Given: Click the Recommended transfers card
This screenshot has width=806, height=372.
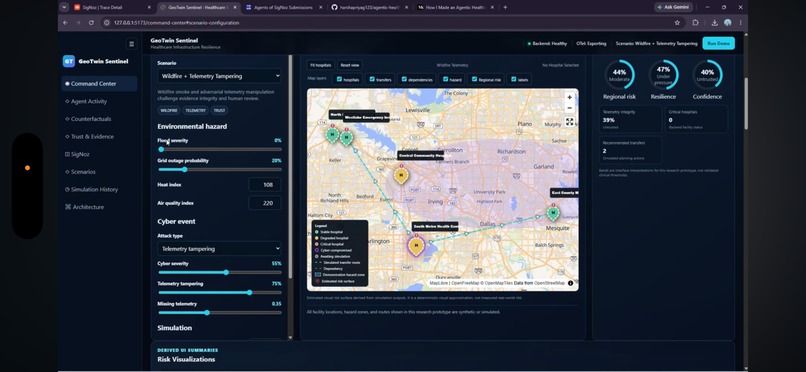Looking at the screenshot, I should pyautogui.click(x=630, y=150).
